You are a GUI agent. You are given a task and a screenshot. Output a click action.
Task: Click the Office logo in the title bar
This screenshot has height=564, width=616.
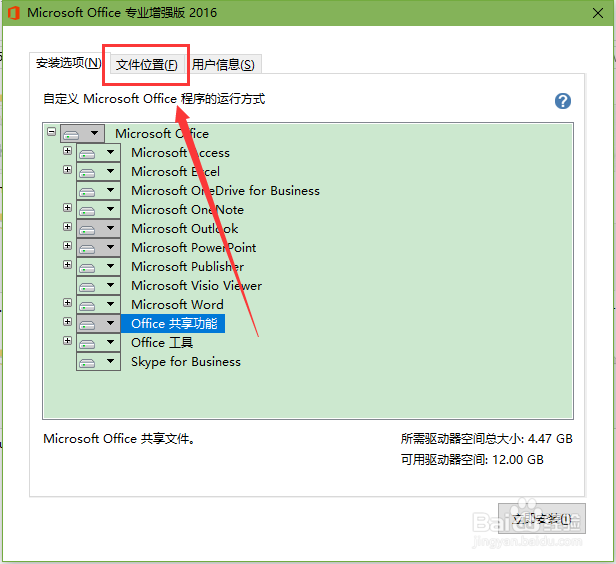[x=14, y=13]
